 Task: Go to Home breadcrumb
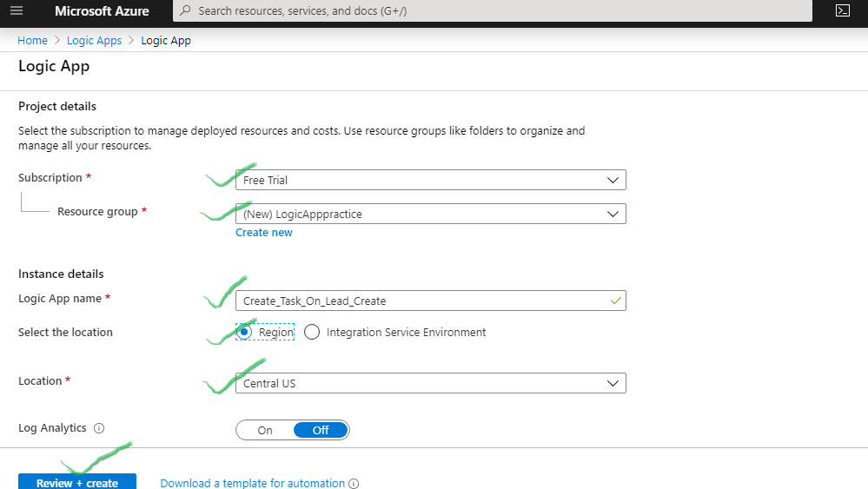pos(33,40)
